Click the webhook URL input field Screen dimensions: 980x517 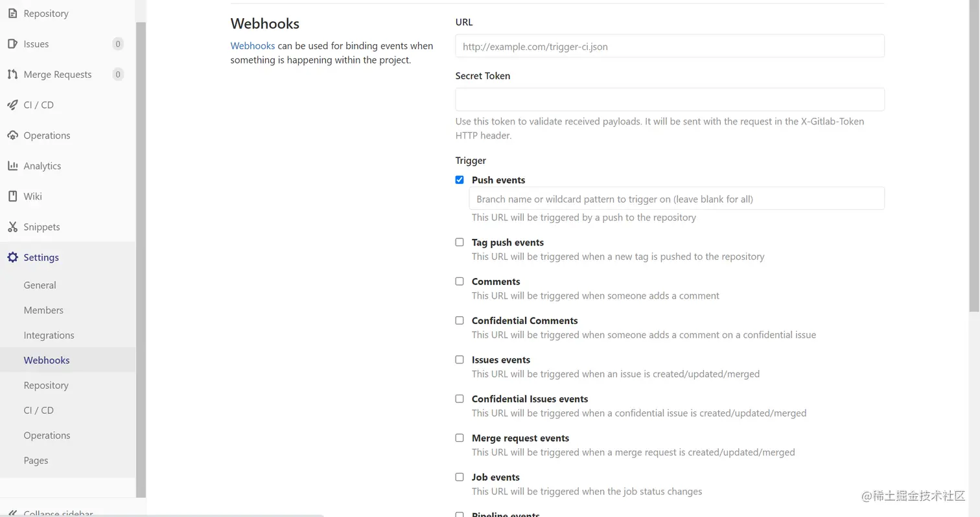(670, 47)
